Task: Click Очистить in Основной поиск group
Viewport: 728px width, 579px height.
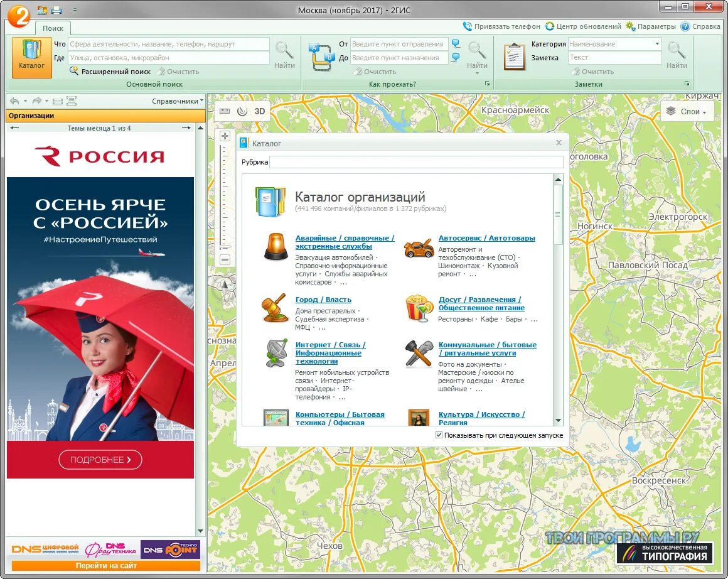Action: coord(178,72)
